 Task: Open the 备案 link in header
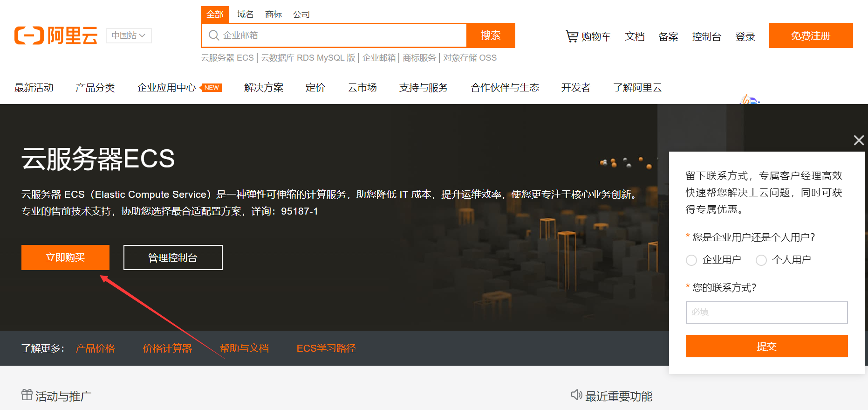point(668,36)
